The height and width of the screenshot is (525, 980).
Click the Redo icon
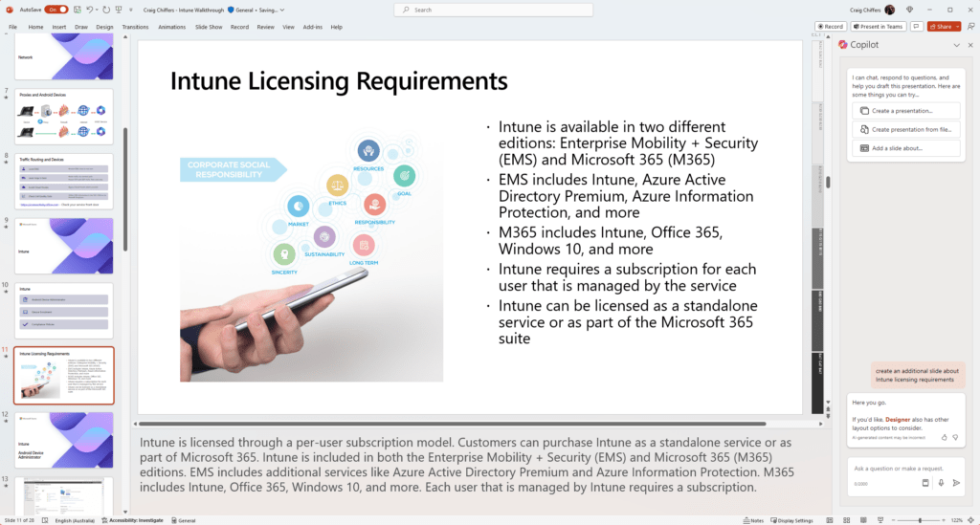[x=106, y=10]
